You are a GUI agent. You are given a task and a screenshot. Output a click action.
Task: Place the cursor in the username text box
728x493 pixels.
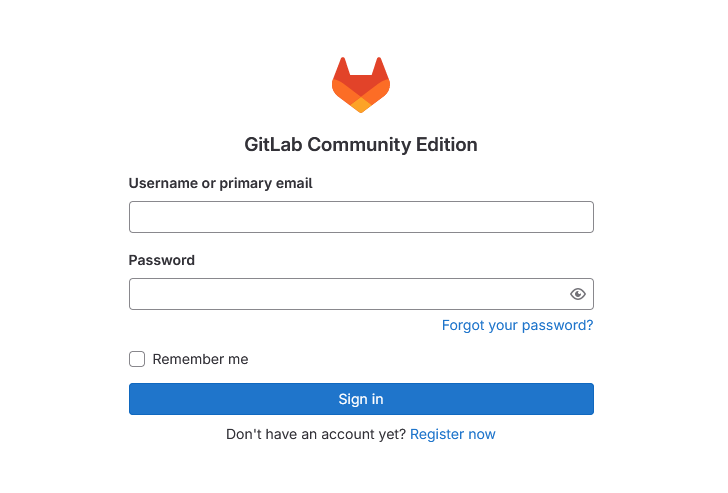click(x=361, y=217)
